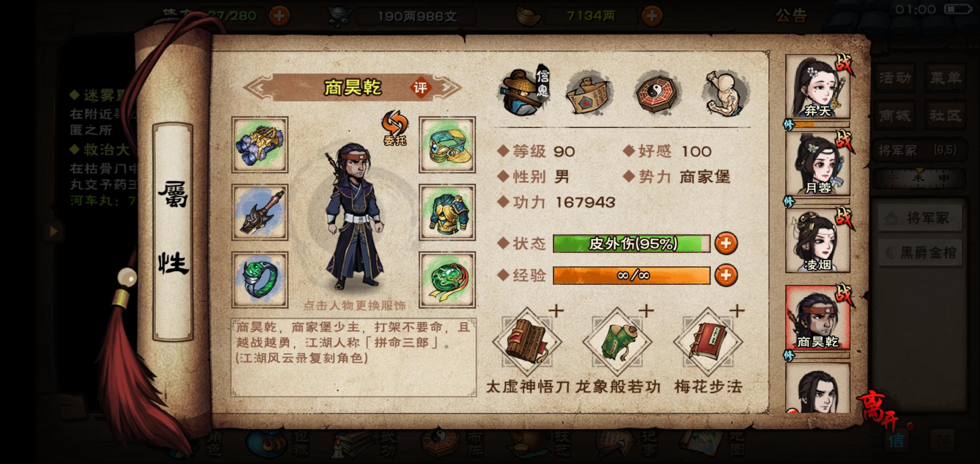
Task: Click the 皮外伤 status bar
Action: coord(631,244)
